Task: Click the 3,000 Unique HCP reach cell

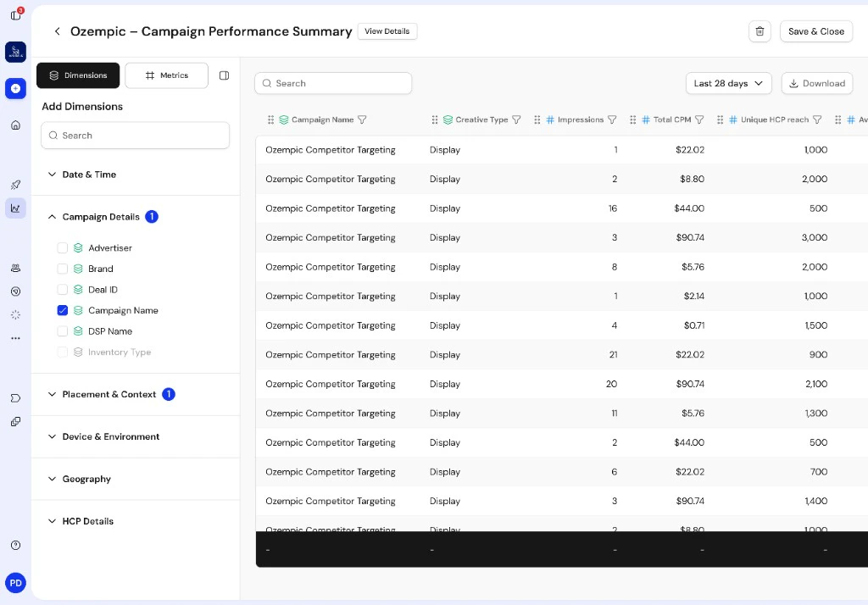Action: pos(815,237)
